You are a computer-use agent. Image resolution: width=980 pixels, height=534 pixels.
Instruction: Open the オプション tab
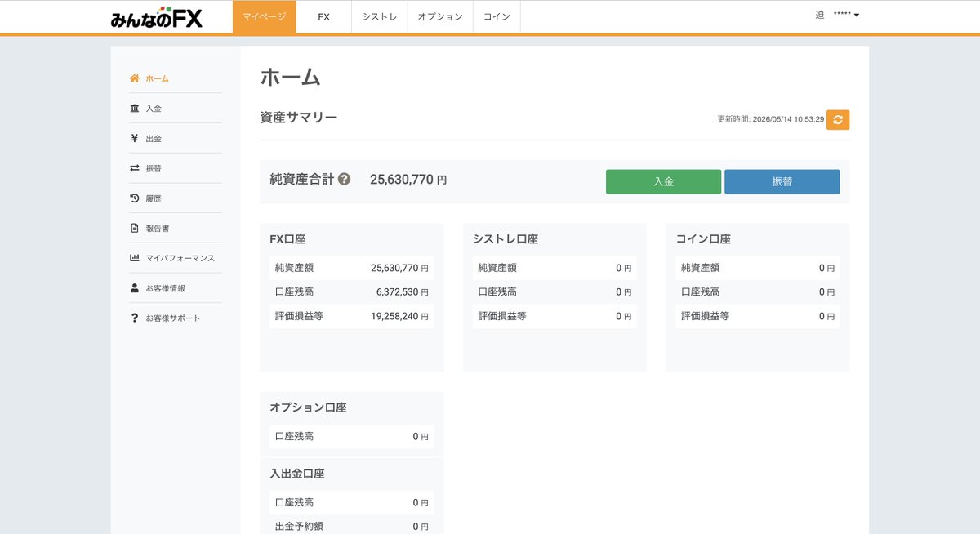pyautogui.click(x=440, y=17)
